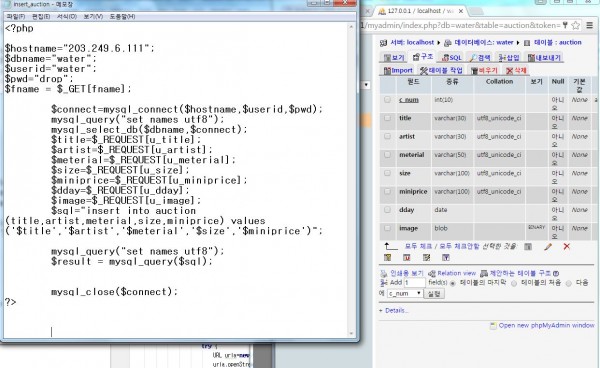Open the SQL tab in phpMyAdmin
The image size is (600, 368).
452,58
